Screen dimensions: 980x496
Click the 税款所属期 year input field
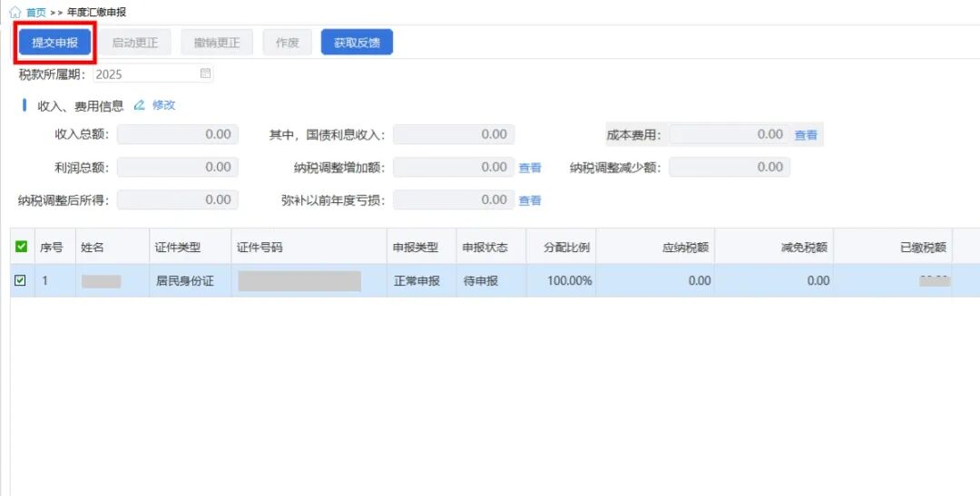pyautogui.click(x=143, y=73)
